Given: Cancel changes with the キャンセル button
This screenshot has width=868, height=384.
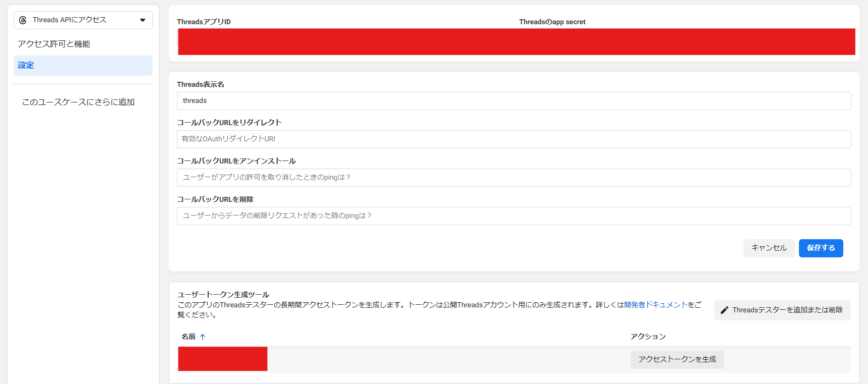Looking at the screenshot, I should 769,248.
